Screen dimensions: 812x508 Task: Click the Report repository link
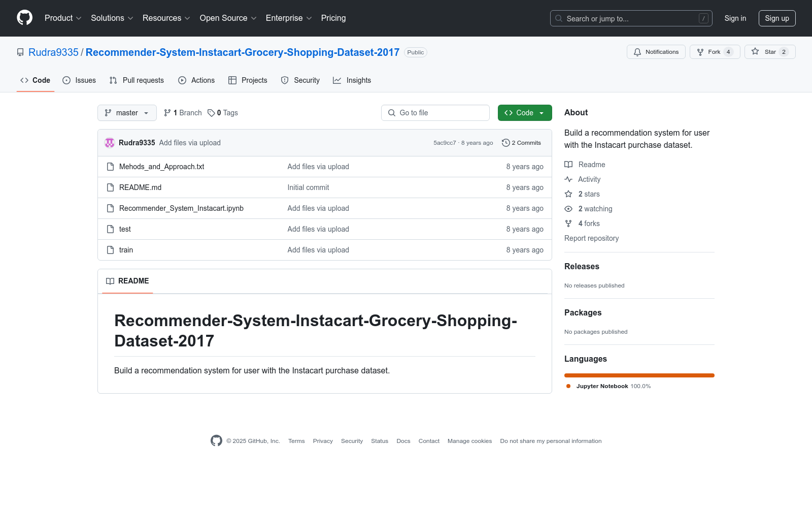click(x=591, y=238)
